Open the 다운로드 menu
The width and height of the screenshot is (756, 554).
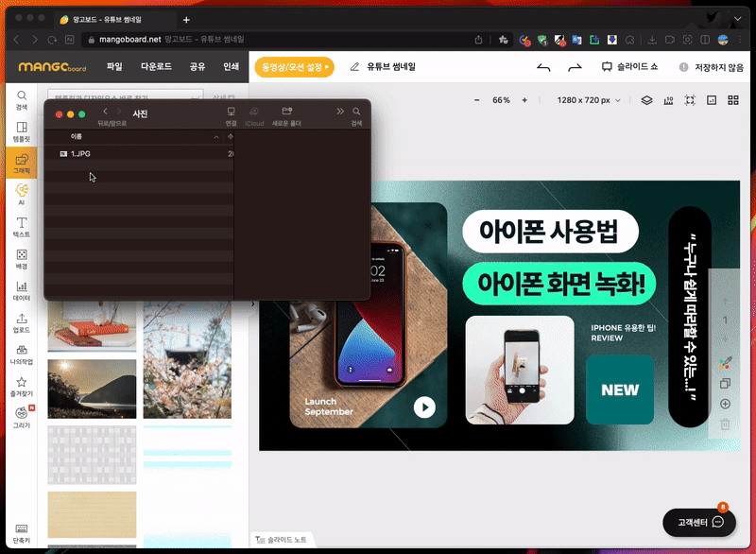click(x=156, y=67)
